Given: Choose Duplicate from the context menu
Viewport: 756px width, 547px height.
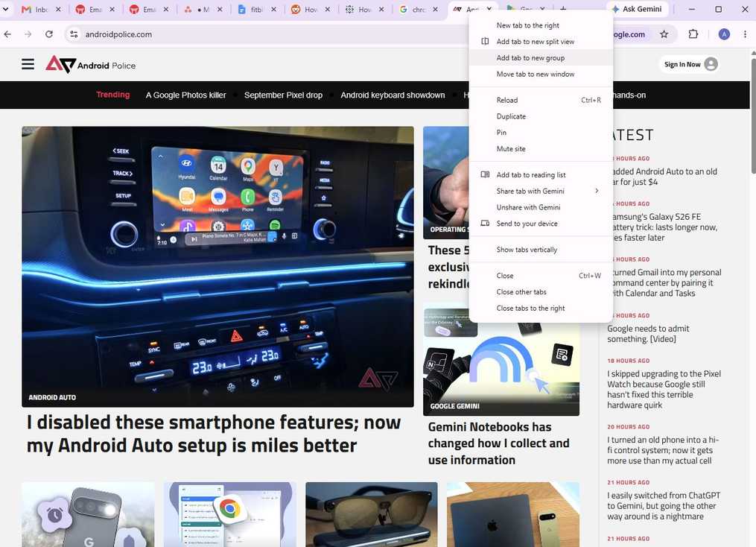Looking at the screenshot, I should pos(541,116).
